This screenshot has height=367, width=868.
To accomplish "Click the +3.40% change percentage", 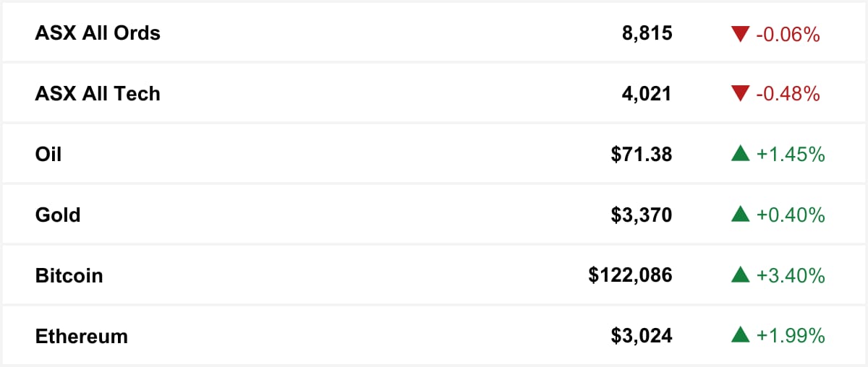I will point(791,276).
